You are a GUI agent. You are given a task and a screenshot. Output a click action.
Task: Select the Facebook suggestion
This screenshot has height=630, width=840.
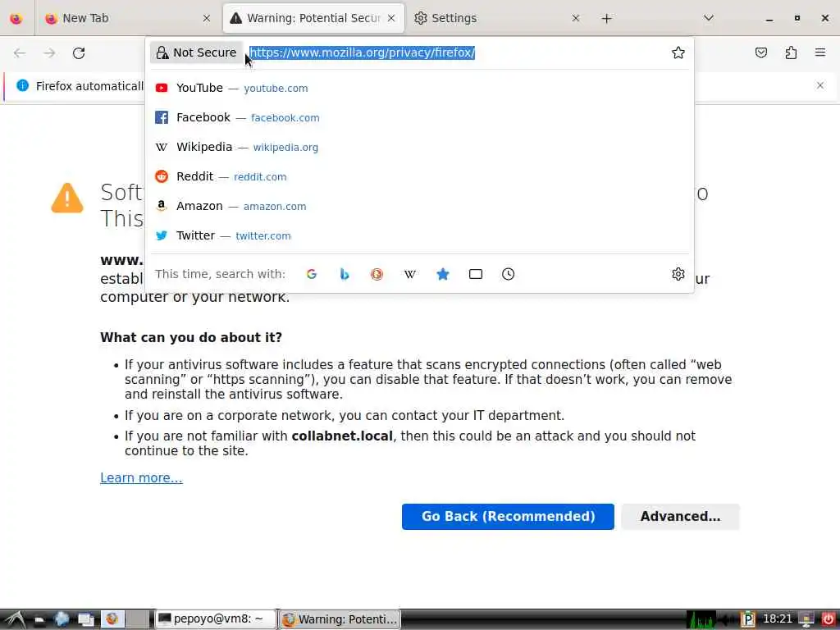(419, 117)
